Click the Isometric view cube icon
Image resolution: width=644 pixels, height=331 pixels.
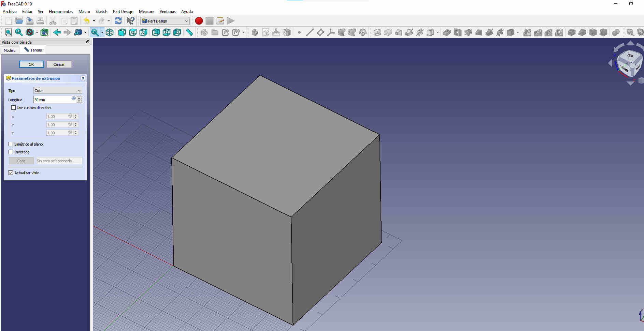click(110, 32)
